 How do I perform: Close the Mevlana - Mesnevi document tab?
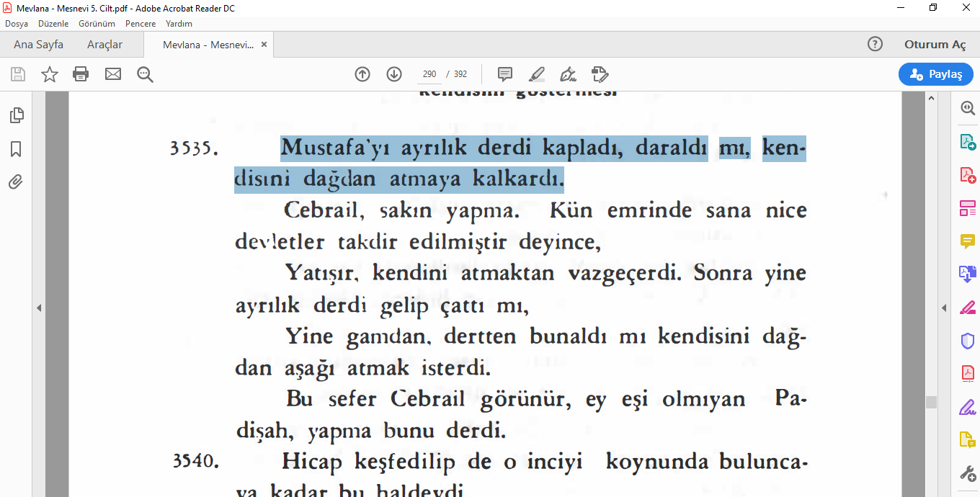click(x=264, y=45)
